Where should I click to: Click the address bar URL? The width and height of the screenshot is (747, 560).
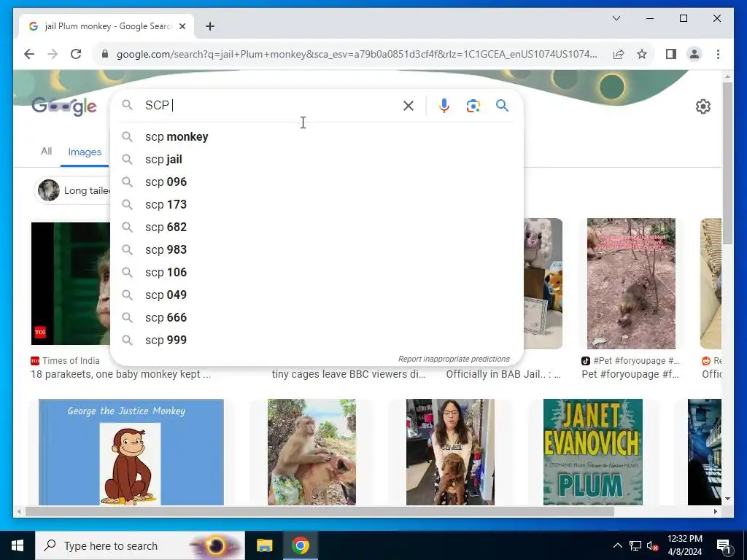coord(356,54)
